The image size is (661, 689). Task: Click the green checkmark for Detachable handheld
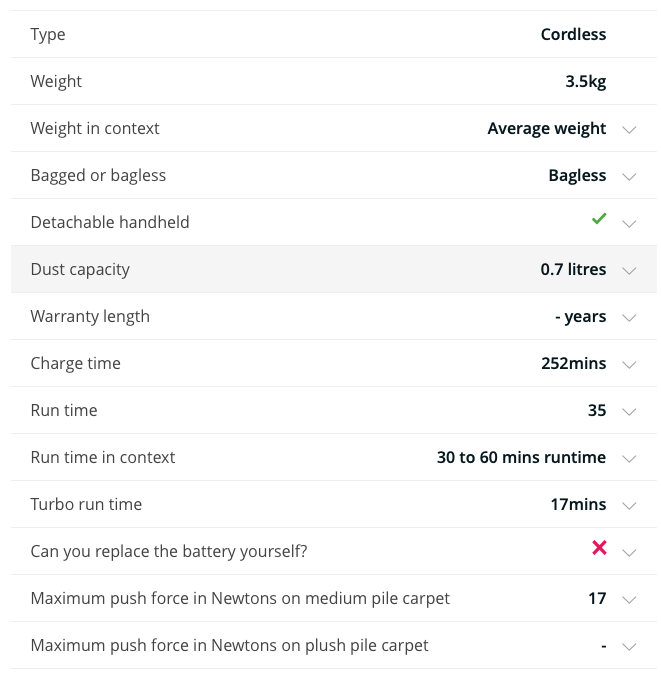(x=599, y=218)
